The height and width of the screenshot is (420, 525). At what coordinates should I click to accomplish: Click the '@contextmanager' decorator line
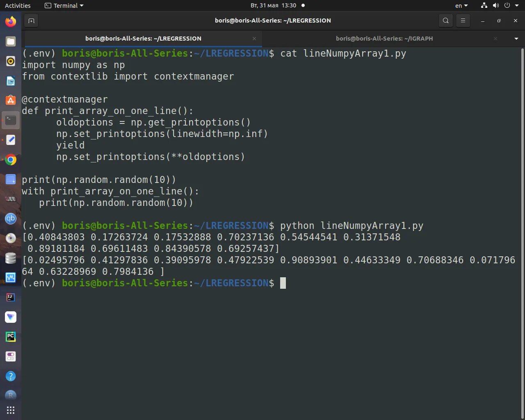pyautogui.click(x=65, y=99)
